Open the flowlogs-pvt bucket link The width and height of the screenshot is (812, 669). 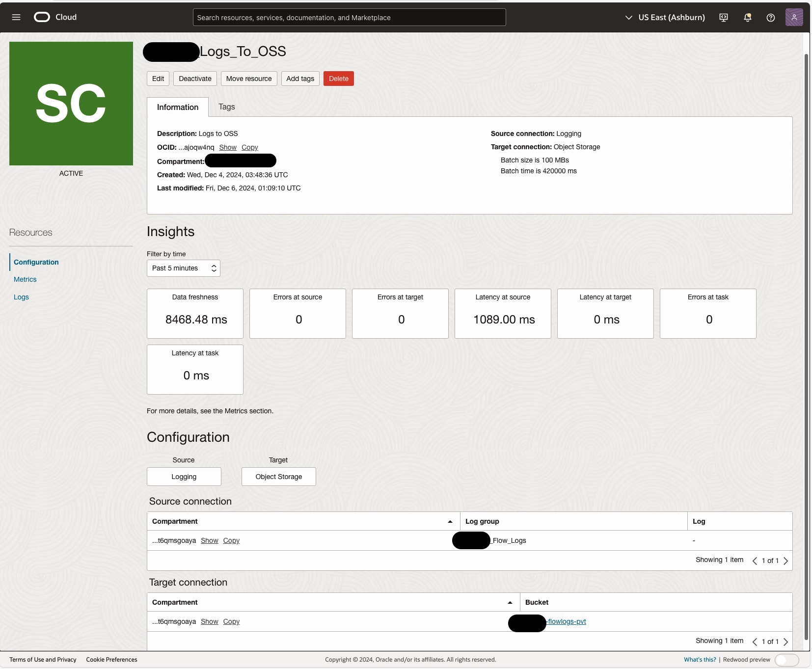pos(567,621)
